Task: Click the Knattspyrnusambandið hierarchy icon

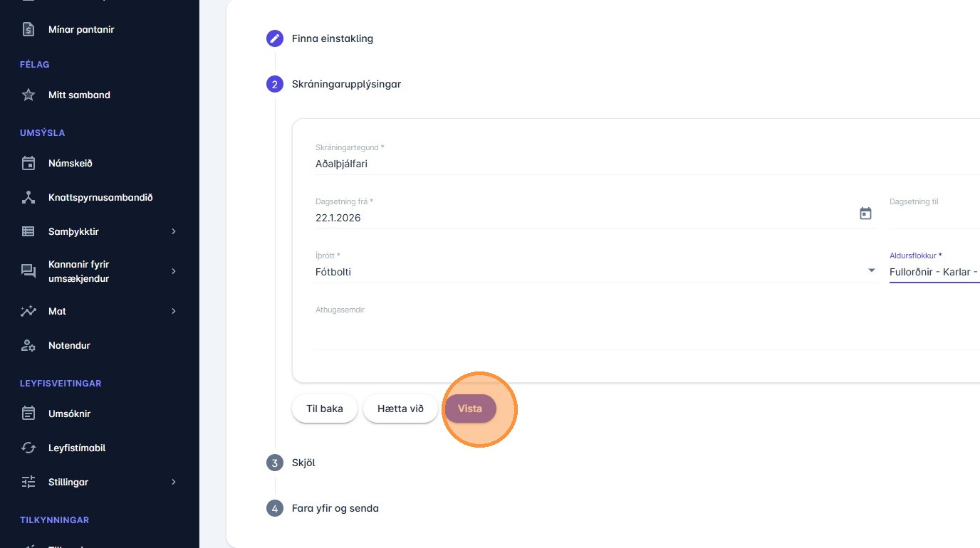Action: 28,197
